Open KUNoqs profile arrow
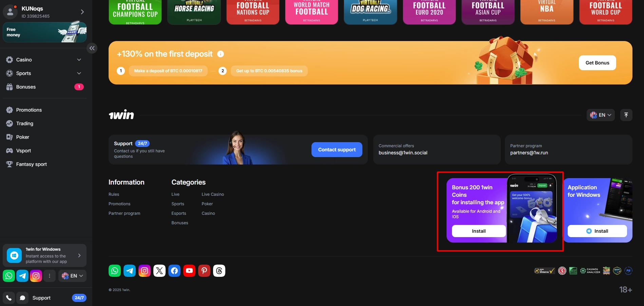 pos(82,12)
